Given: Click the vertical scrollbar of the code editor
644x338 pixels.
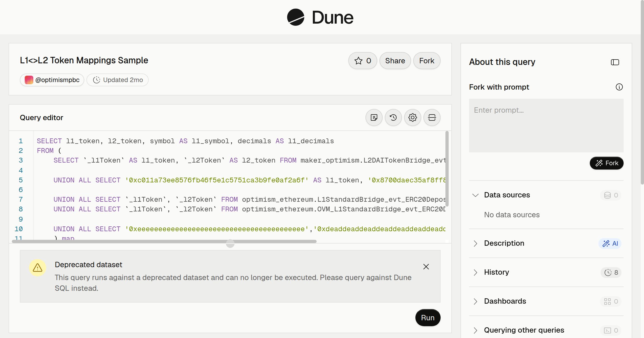Looking at the screenshot, I should (x=447, y=169).
